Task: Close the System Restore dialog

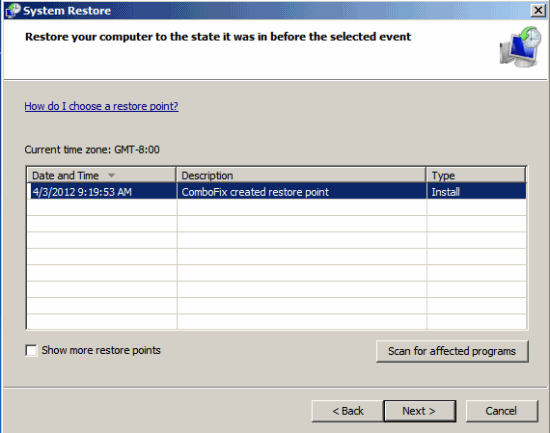Action: pos(538,11)
